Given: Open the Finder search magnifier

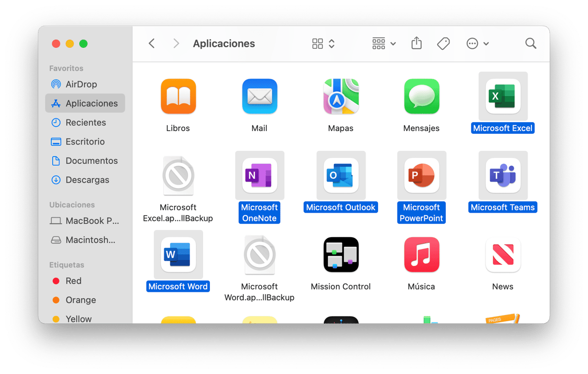Looking at the screenshot, I should [x=531, y=43].
